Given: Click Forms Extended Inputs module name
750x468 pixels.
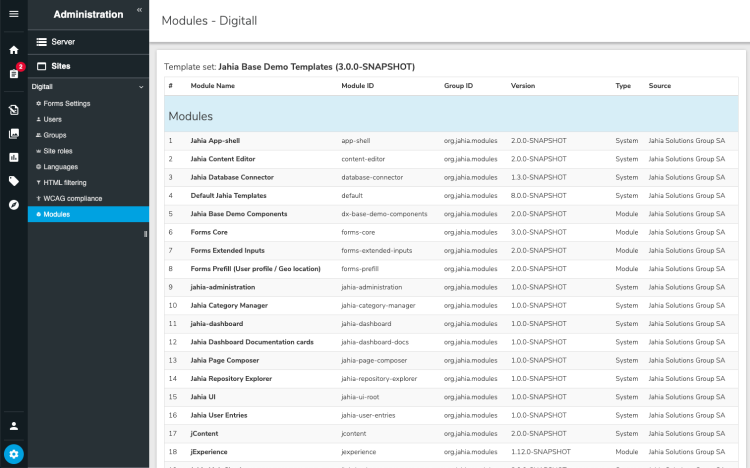Looking at the screenshot, I should (227, 250).
